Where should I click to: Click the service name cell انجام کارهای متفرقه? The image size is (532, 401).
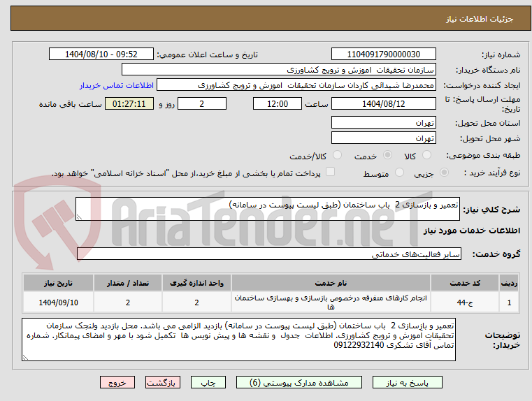tap(331, 302)
